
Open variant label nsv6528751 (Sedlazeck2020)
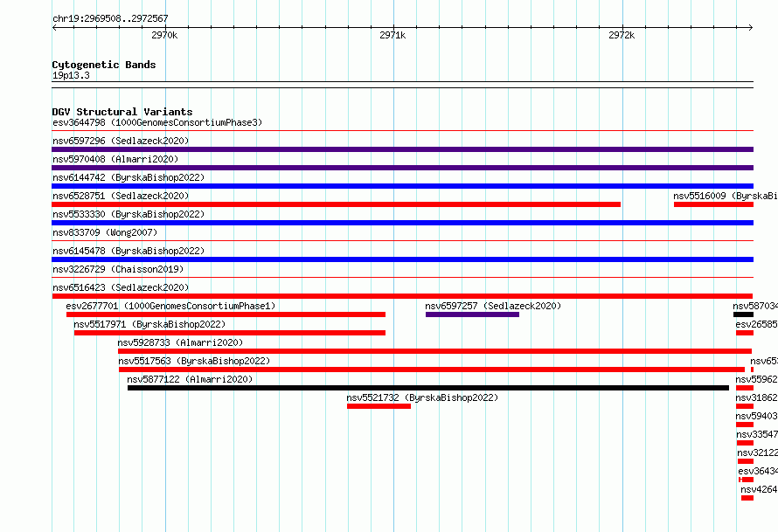121,196
